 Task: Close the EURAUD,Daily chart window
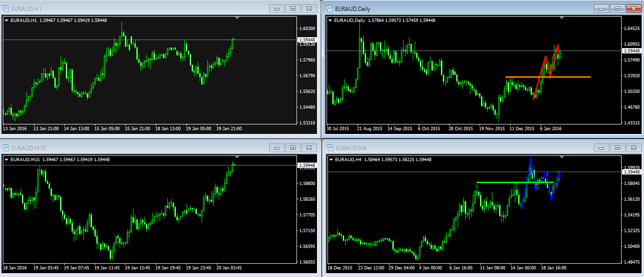click(x=633, y=9)
